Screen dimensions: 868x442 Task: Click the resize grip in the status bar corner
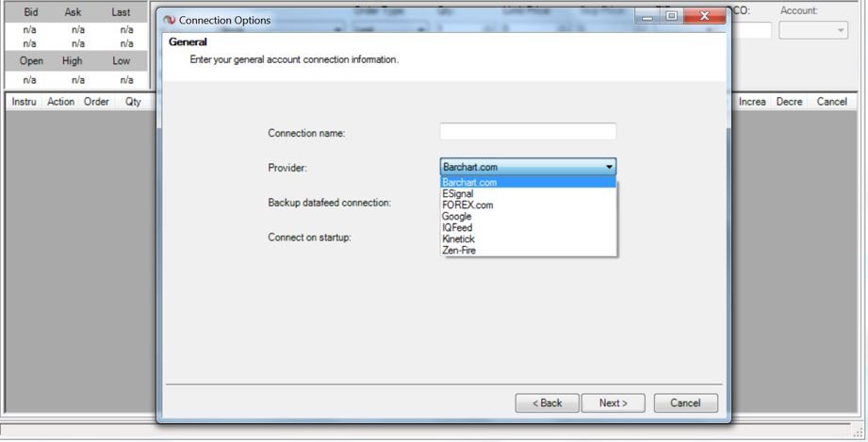859,433
